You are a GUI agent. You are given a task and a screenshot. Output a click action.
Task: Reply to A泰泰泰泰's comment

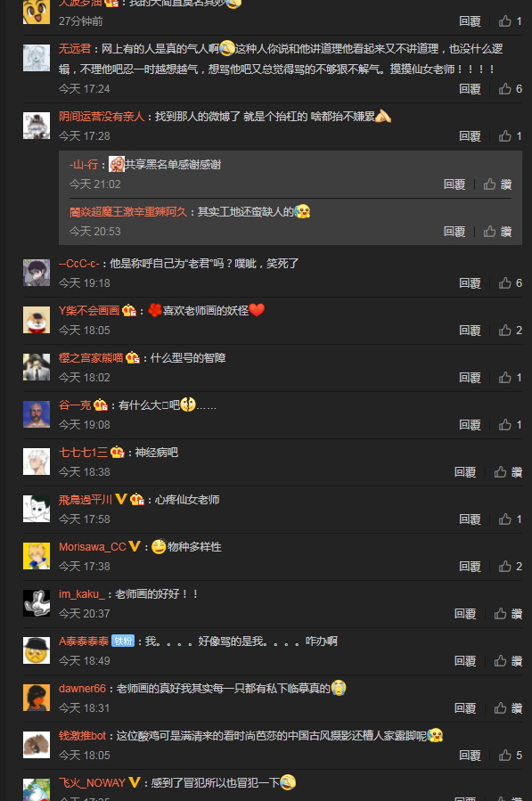click(465, 660)
